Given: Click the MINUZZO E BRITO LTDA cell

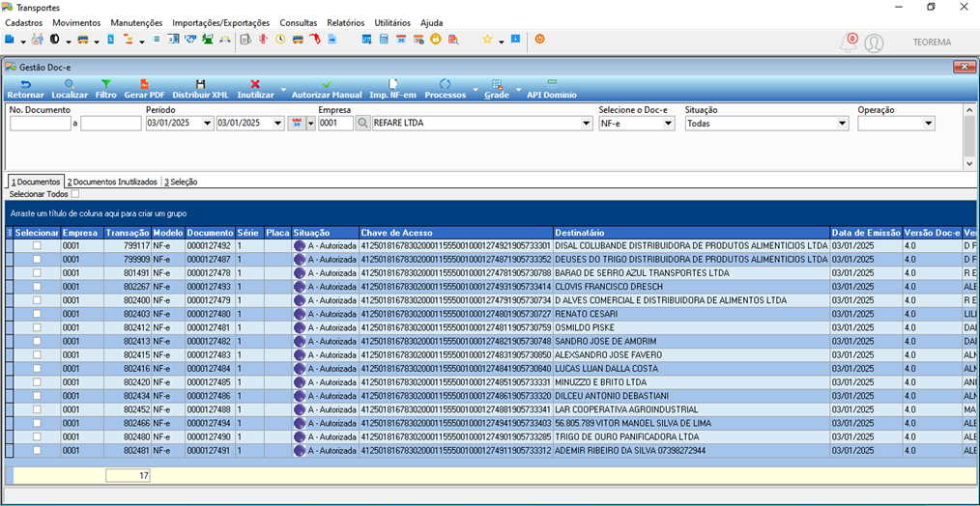Looking at the screenshot, I should [692, 381].
